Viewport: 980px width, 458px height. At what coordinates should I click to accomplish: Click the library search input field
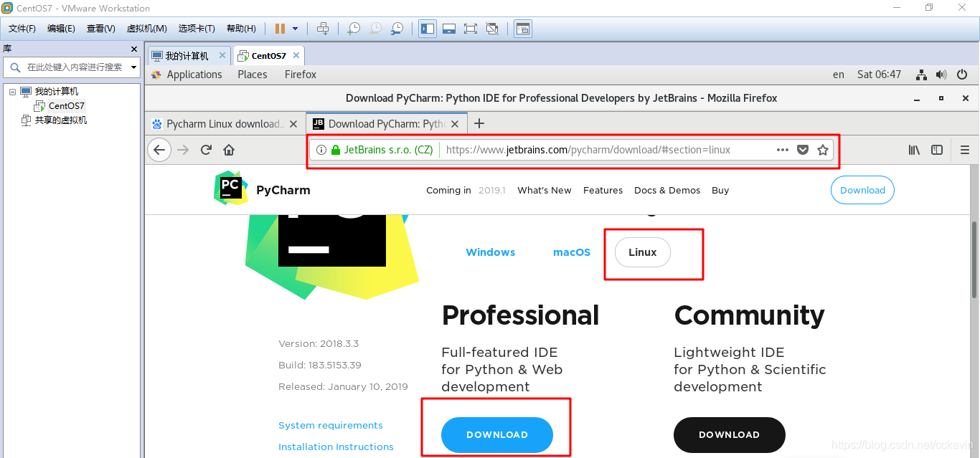pyautogui.click(x=71, y=67)
